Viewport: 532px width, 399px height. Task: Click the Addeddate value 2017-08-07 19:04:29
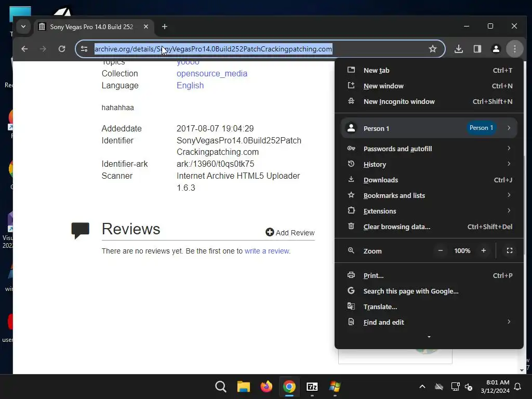coord(215,129)
